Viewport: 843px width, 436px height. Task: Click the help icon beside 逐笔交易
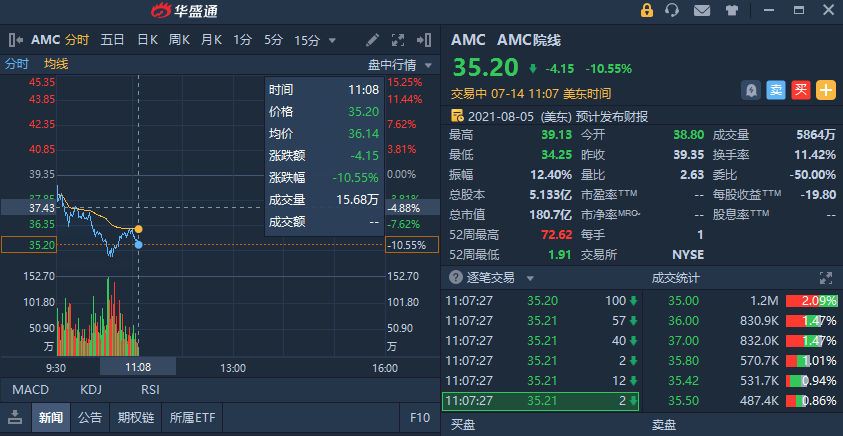[456, 278]
